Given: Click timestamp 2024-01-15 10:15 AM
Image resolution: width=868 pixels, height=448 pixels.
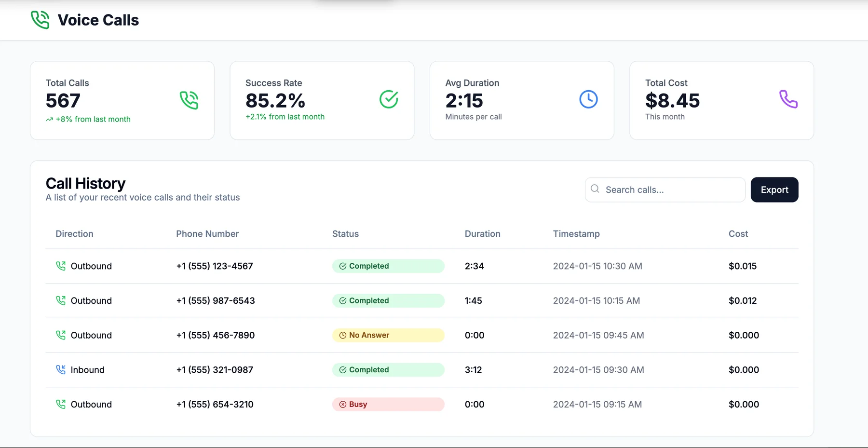Looking at the screenshot, I should point(597,301).
